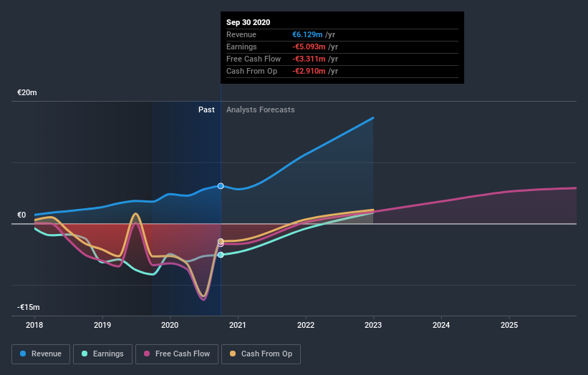Click the 'Revenue' row label in tooltip
The width and height of the screenshot is (588, 375).
coord(241,34)
